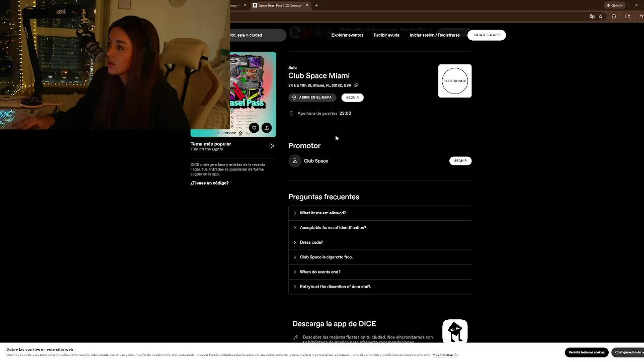Allow all cookies in the banner
Screen dimensions: 644x362
coord(587,352)
